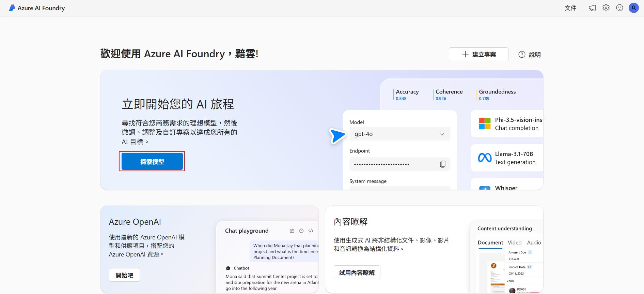The image size is (644, 294).
Task: Open the announcements megaphone icon
Action: 592,8
